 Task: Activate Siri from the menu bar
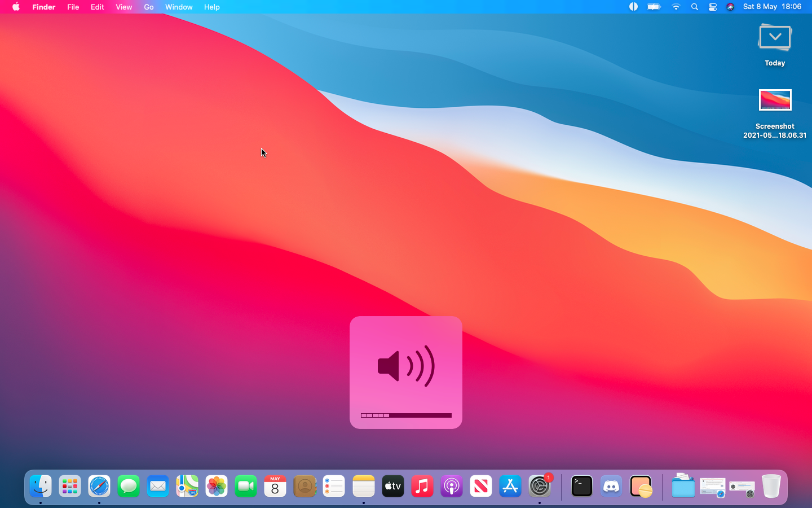(x=730, y=7)
